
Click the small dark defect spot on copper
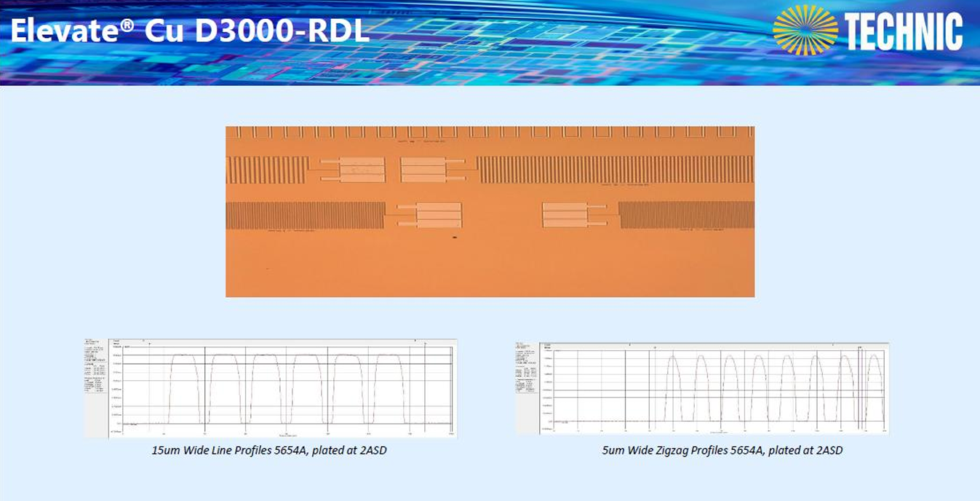click(x=455, y=237)
